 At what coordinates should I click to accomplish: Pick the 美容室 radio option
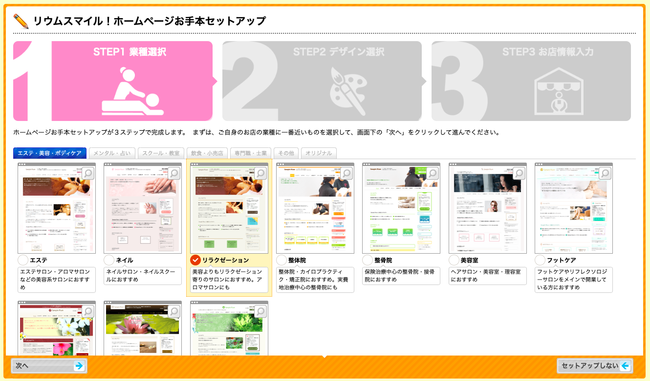[x=454, y=260]
